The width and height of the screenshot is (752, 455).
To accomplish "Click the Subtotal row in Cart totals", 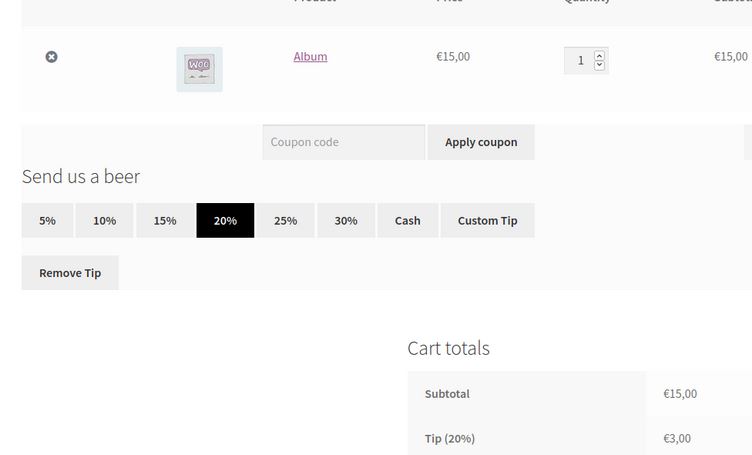I will [x=580, y=394].
